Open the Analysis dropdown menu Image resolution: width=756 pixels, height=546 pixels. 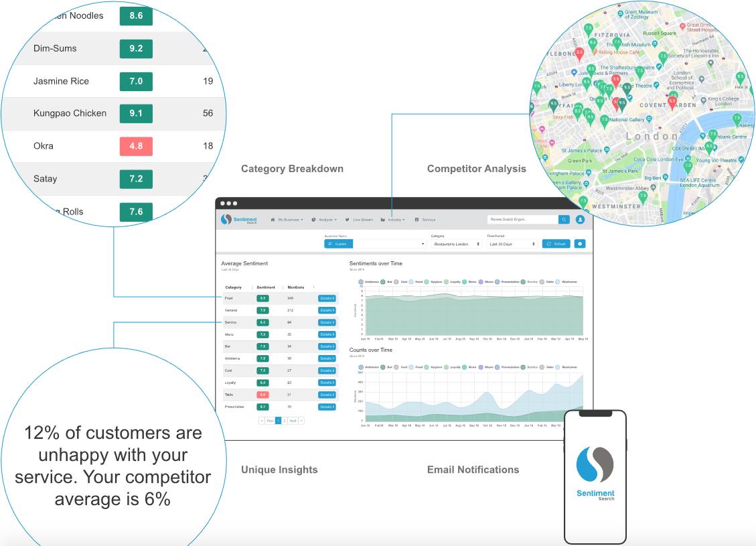click(324, 220)
